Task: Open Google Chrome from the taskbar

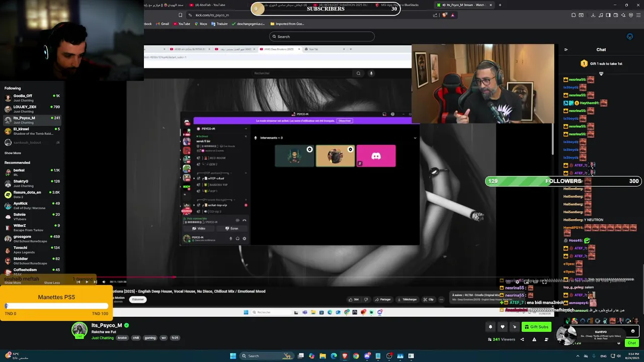Action: click(356, 356)
